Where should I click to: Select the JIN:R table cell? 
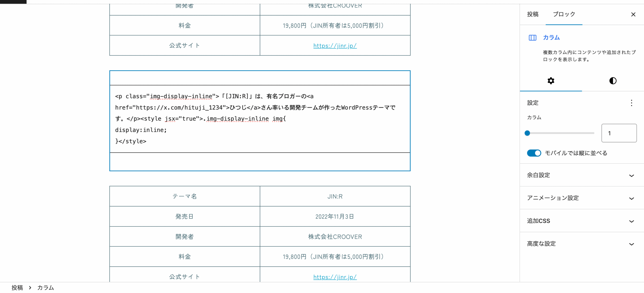pyautogui.click(x=335, y=196)
